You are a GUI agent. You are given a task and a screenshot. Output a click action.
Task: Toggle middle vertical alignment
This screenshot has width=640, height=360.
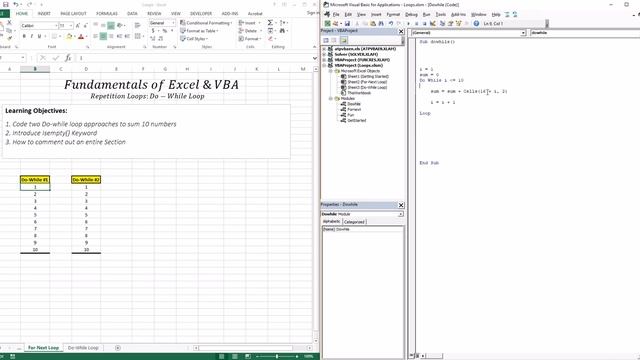tap(103, 26)
